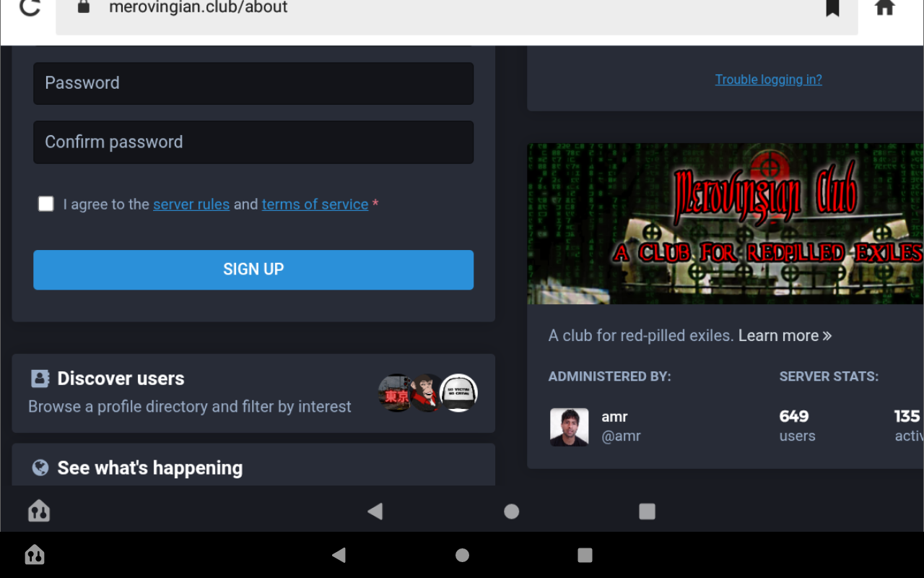The image size is (924, 578).
Task: Open the monkey avatar under Discover users
Action: pyautogui.click(x=427, y=393)
